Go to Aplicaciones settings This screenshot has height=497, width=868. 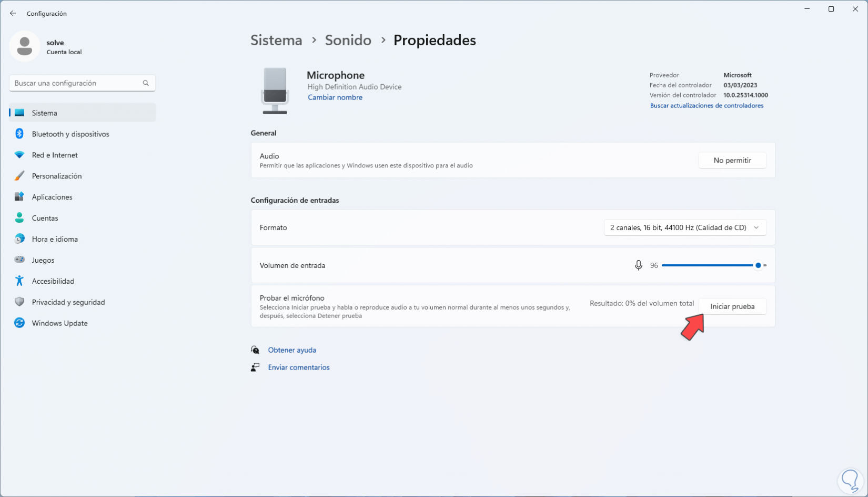click(52, 197)
